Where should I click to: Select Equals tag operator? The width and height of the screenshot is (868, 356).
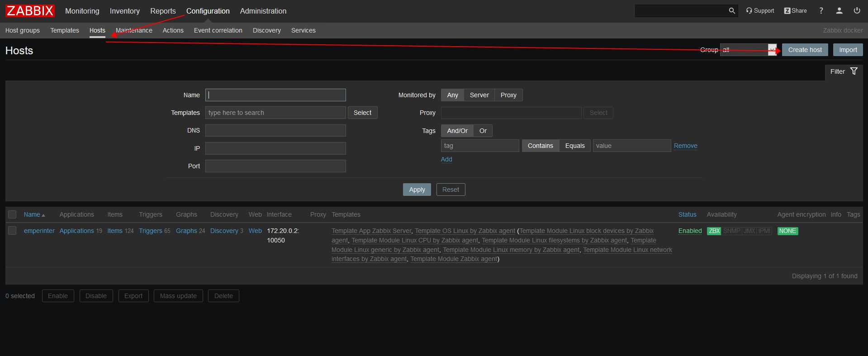(575, 146)
